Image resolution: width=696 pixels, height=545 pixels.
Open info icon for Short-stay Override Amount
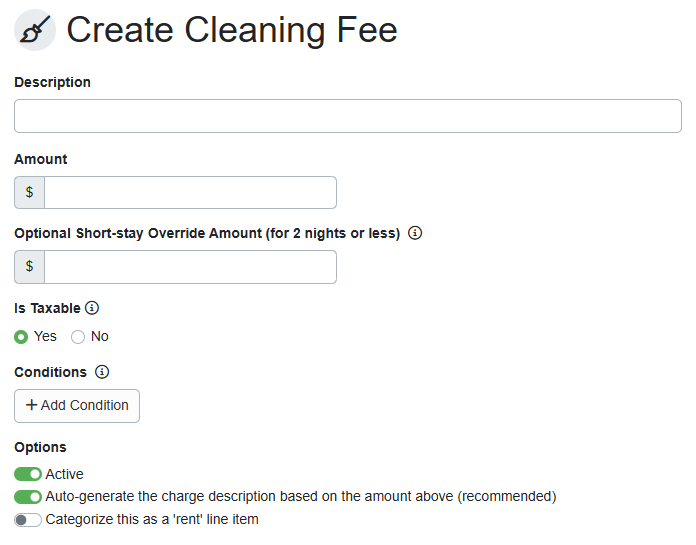click(x=415, y=233)
